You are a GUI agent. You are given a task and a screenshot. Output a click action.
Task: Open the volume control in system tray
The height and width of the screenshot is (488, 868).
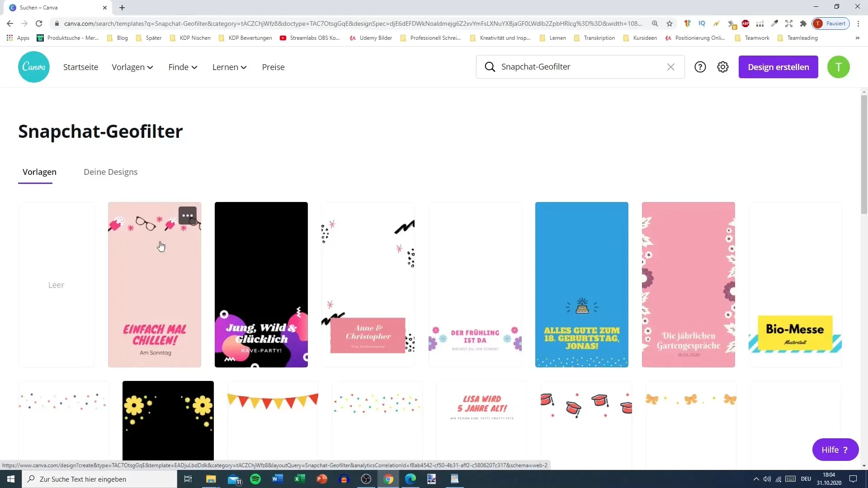pos(767,479)
